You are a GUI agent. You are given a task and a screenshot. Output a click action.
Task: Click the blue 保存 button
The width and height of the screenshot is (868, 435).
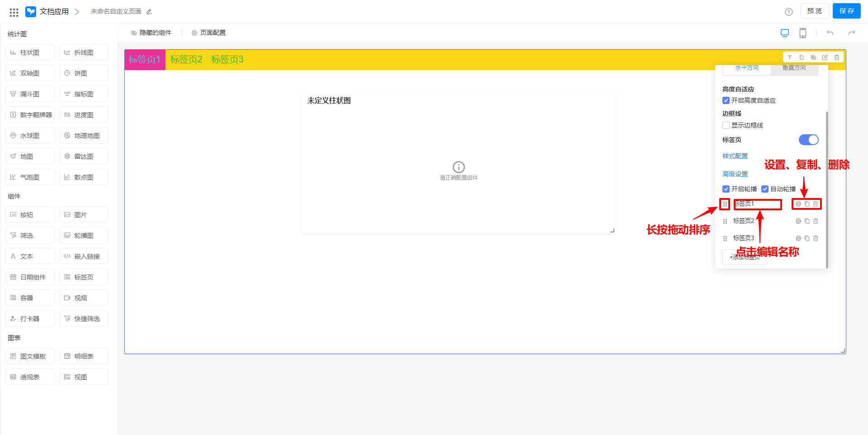pyautogui.click(x=846, y=11)
